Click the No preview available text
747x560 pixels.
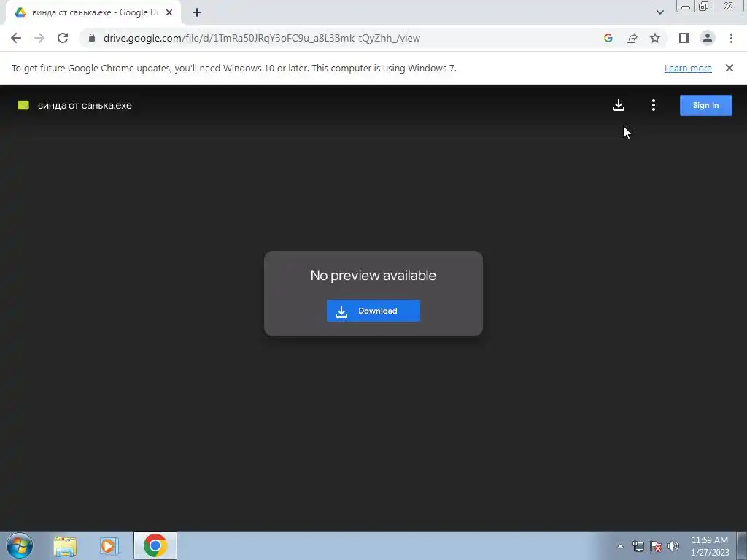pyautogui.click(x=373, y=275)
